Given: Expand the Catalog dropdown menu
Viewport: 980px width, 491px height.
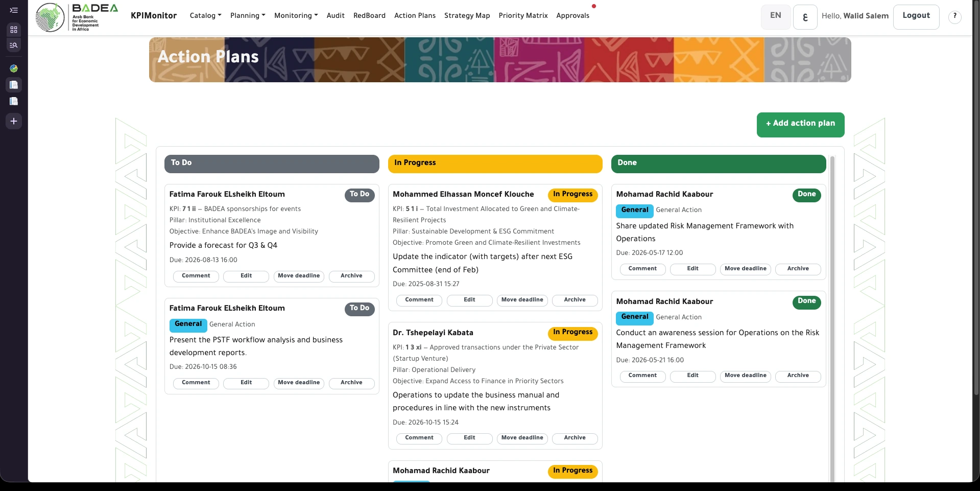Looking at the screenshot, I should coord(205,16).
